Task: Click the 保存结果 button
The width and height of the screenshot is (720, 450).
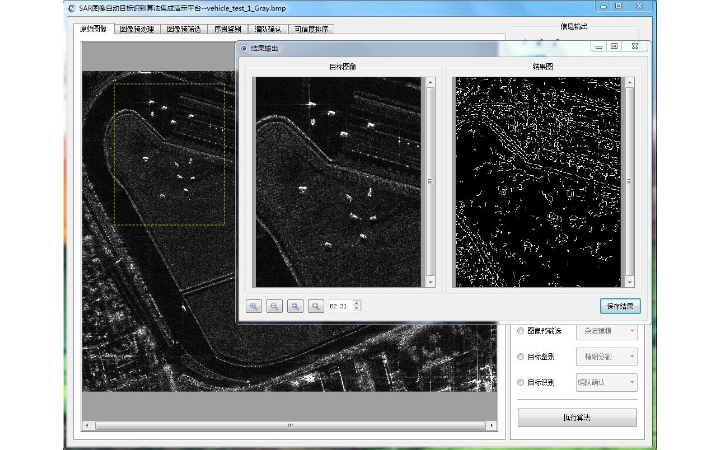Action: [x=620, y=306]
